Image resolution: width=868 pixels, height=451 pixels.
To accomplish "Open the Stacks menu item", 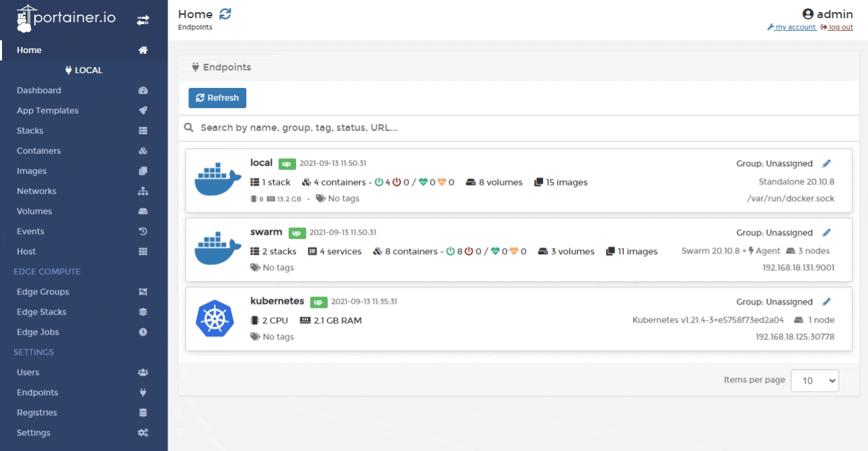I will click(x=30, y=131).
